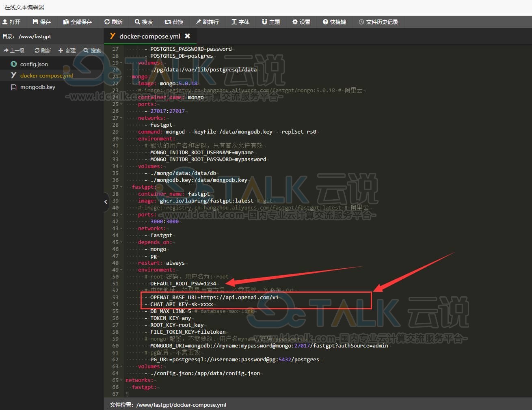Fold the ports block at line 41
Screen dimensions: 532x410
point(121,215)
